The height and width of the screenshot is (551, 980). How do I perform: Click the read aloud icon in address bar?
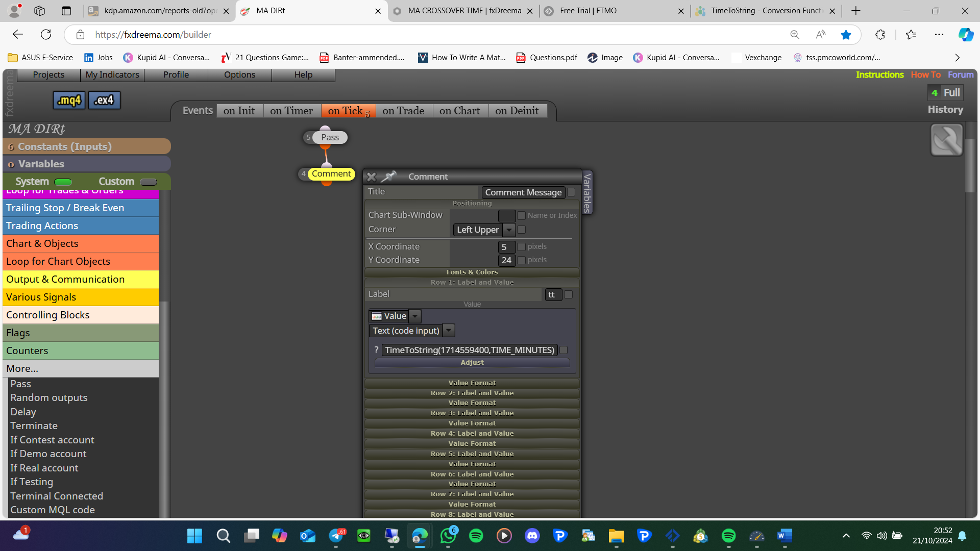tap(820, 35)
